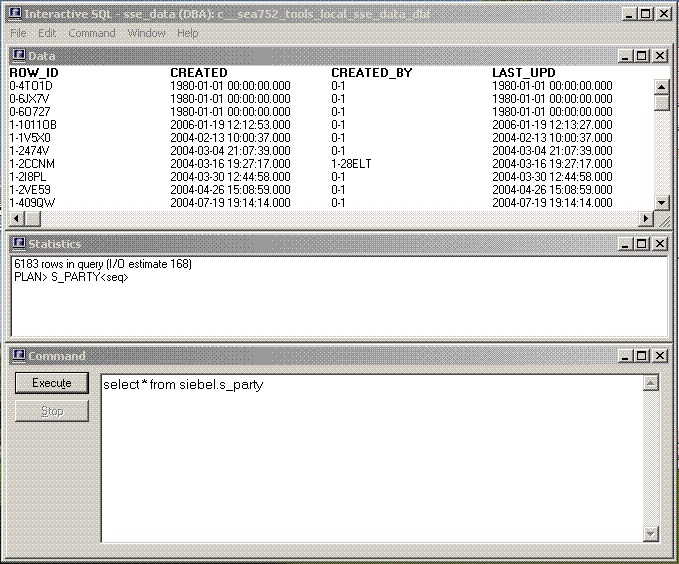Click the SQL command text area

pyautogui.click(x=372, y=458)
